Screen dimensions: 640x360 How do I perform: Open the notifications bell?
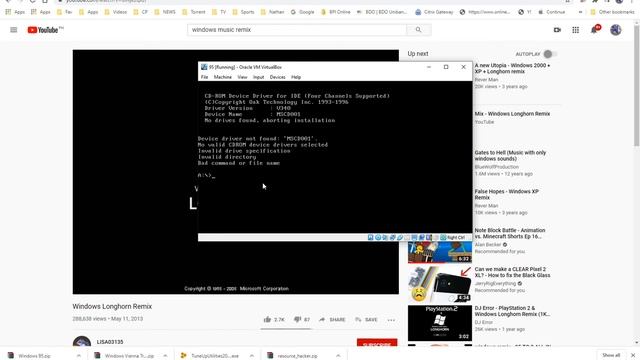(x=594, y=30)
